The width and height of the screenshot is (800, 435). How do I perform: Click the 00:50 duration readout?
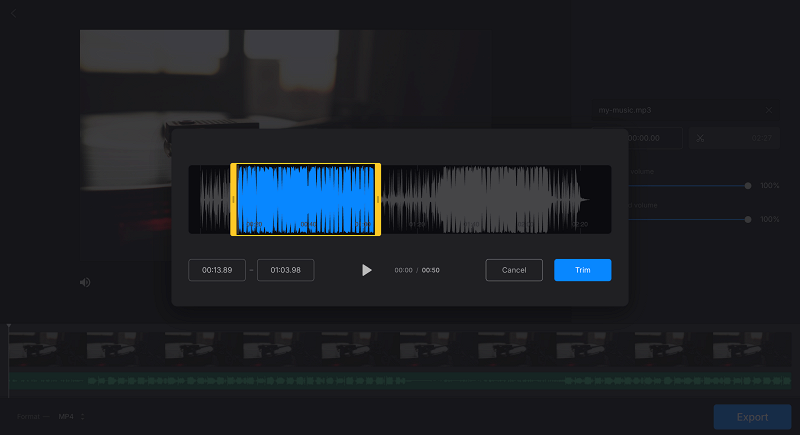[431, 270]
